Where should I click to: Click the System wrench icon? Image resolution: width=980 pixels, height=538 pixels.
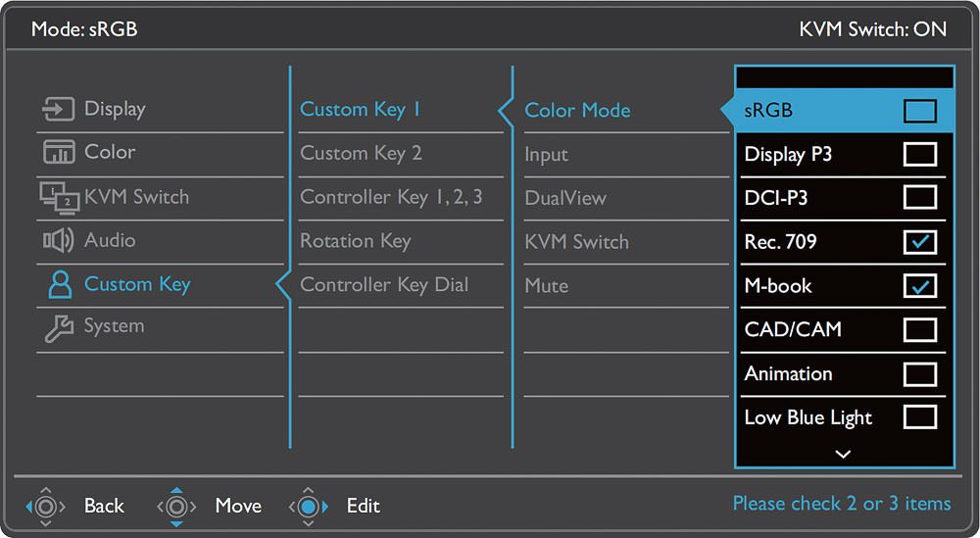[59, 327]
